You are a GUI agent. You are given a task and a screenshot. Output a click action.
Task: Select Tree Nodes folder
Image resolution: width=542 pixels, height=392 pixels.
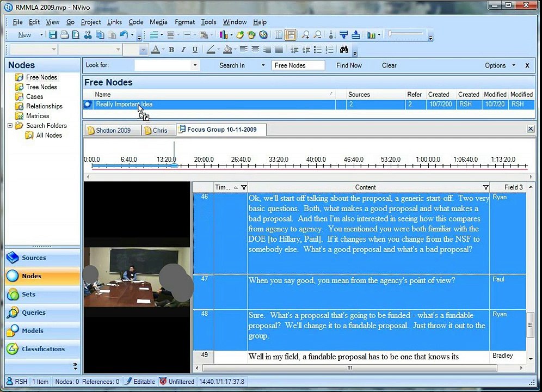point(41,87)
